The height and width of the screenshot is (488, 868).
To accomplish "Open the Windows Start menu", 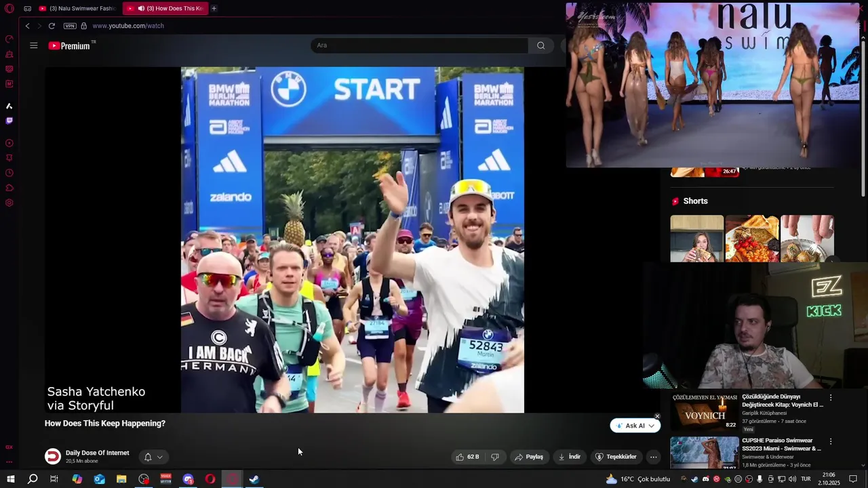I will (x=10, y=479).
